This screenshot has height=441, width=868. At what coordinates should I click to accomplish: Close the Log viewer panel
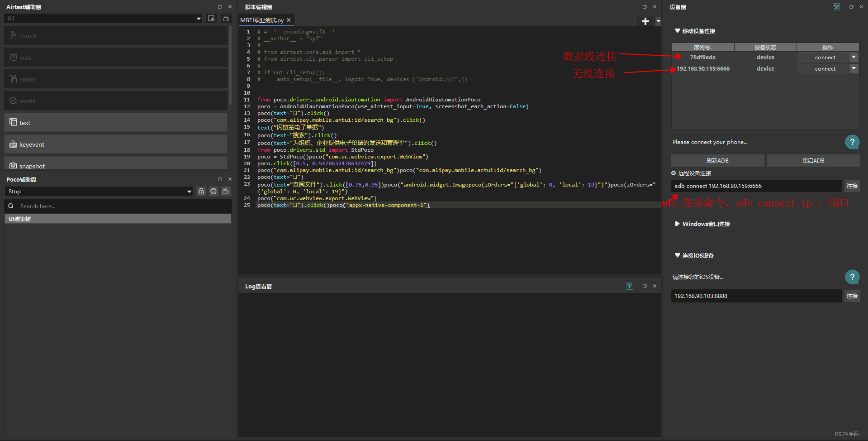pyautogui.click(x=655, y=286)
